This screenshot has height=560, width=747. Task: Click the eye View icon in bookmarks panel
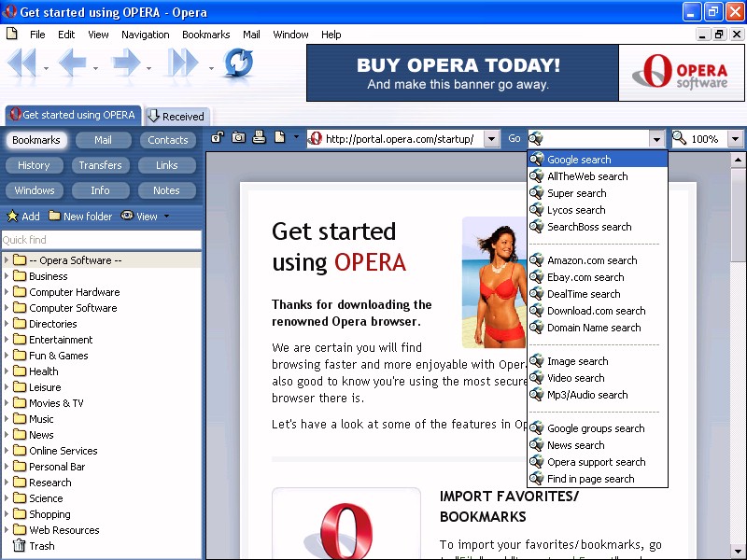[127, 216]
